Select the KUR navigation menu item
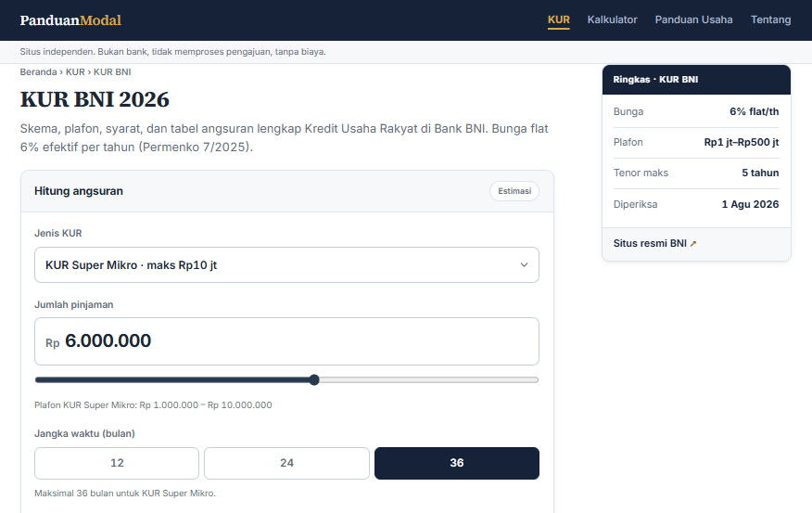The width and height of the screenshot is (812, 513). [558, 19]
